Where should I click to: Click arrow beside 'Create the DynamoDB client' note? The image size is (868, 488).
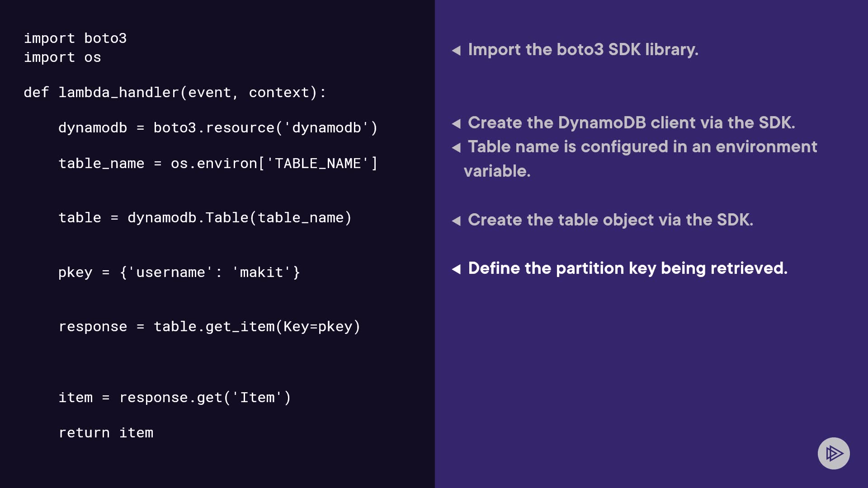pyautogui.click(x=456, y=123)
